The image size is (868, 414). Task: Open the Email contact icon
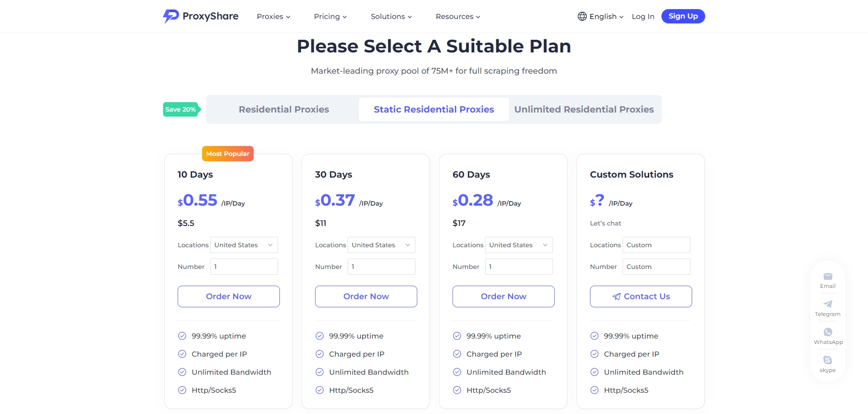(828, 277)
